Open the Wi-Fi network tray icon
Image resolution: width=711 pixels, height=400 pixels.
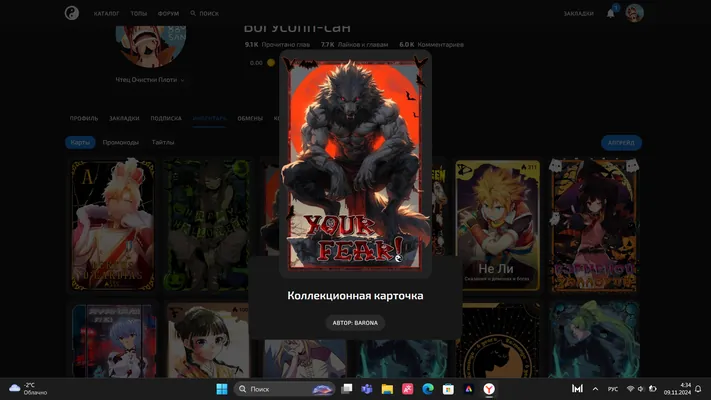pos(630,389)
